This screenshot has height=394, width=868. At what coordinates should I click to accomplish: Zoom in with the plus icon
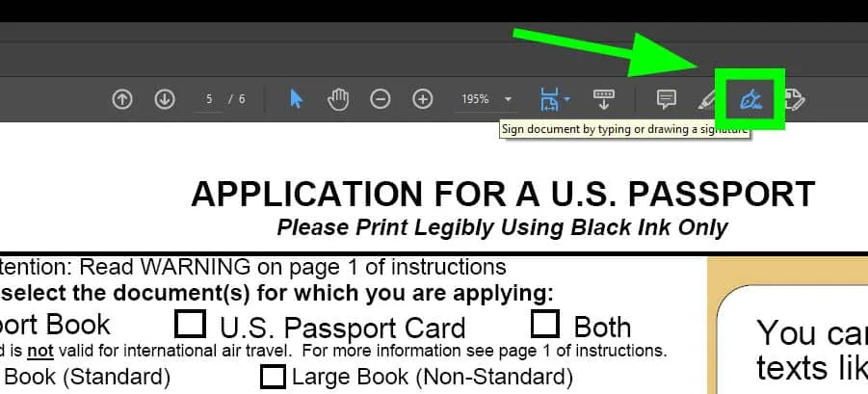pos(422,99)
